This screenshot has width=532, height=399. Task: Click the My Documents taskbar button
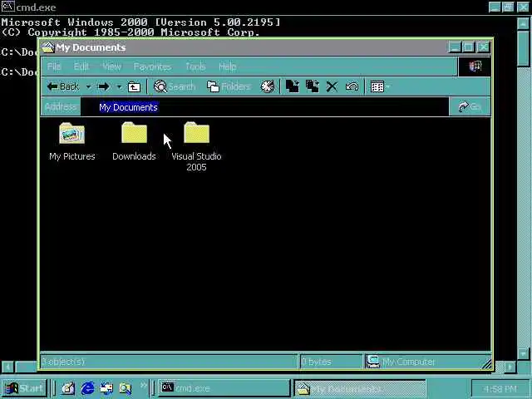(360, 388)
